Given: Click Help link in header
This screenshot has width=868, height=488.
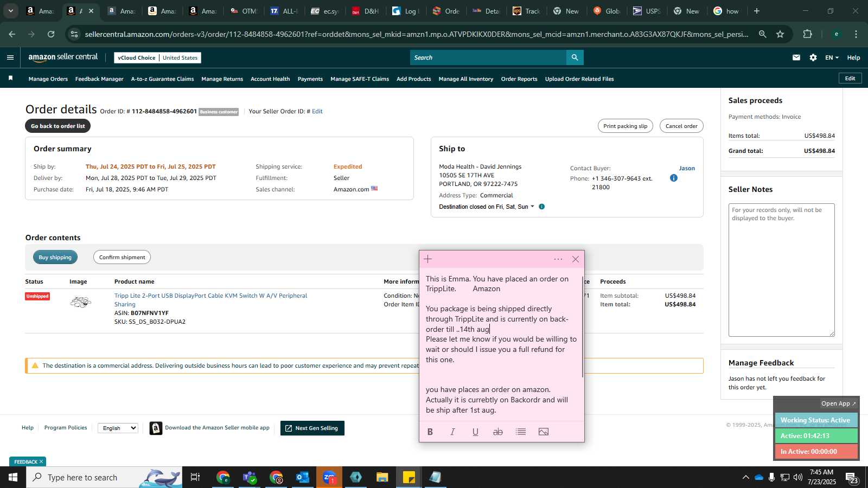Looking at the screenshot, I should tap(853, 57).
